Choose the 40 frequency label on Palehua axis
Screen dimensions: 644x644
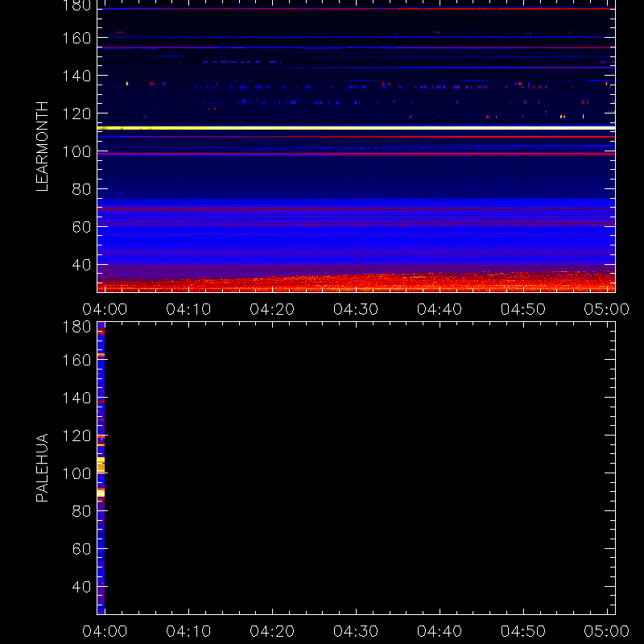(x=81, y=587)
